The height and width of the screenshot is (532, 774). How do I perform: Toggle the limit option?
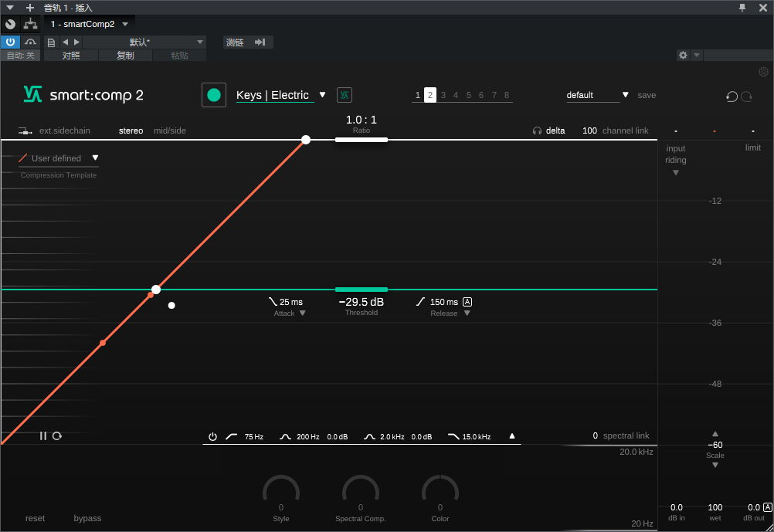[x=753, y=147]
